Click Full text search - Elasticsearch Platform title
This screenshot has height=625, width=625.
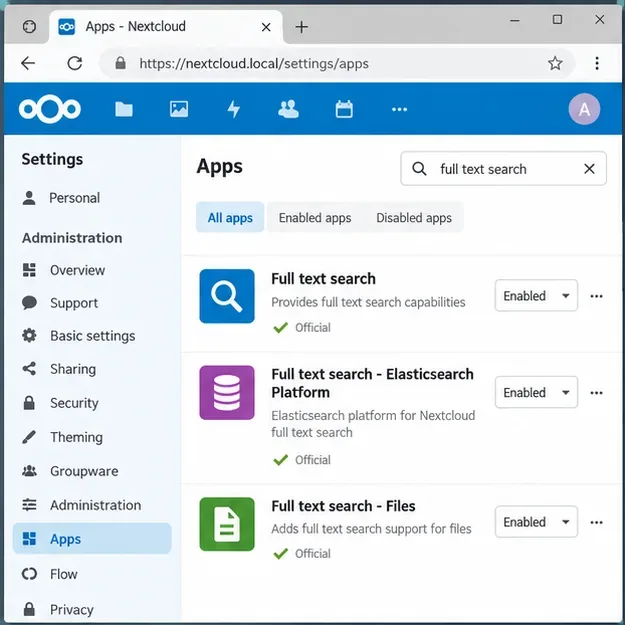coord(372,383)
